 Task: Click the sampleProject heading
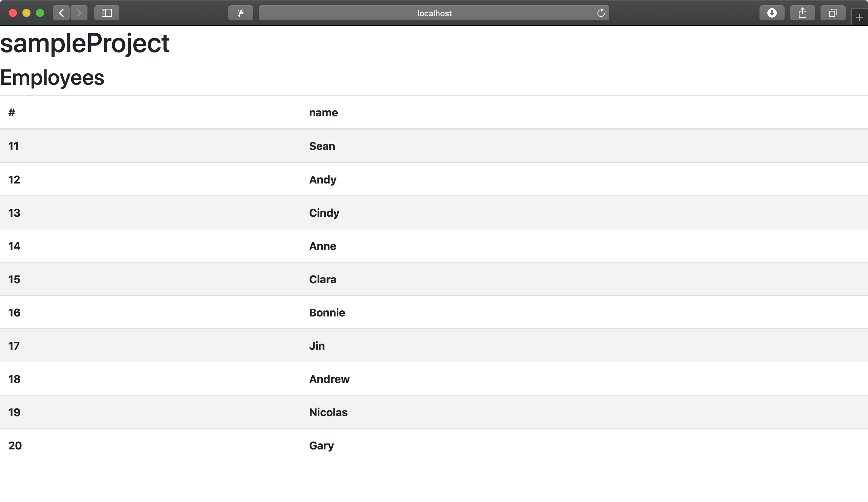coord(85,43)
